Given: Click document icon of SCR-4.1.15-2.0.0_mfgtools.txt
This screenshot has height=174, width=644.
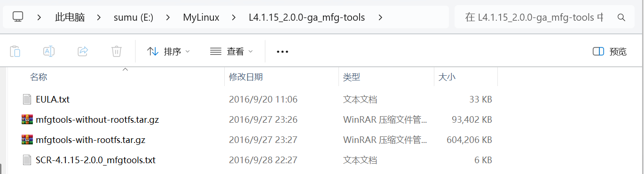Looking at the screenshot, I should (x=27, y=160).
